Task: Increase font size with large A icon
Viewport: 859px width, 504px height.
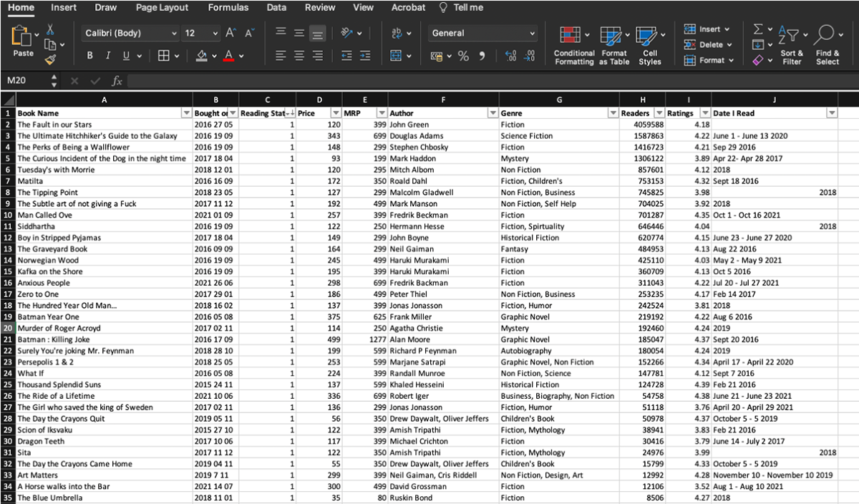Action: [x=230, y=33]
